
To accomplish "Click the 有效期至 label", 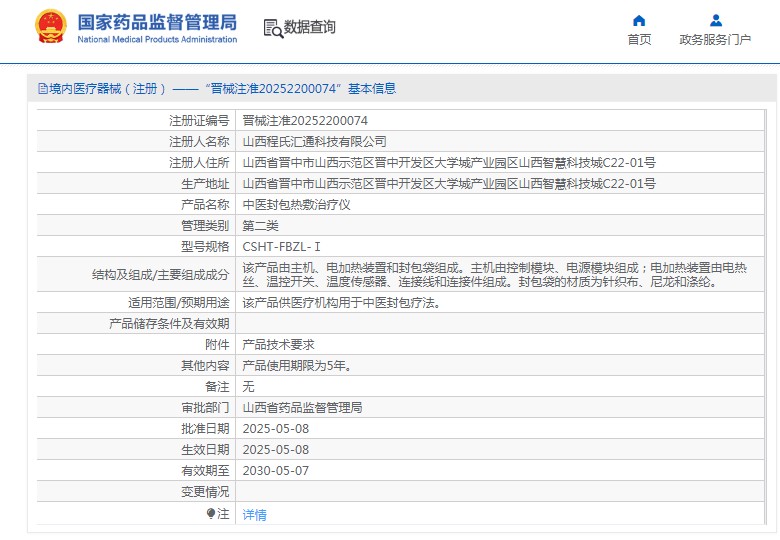I will 205,470.
